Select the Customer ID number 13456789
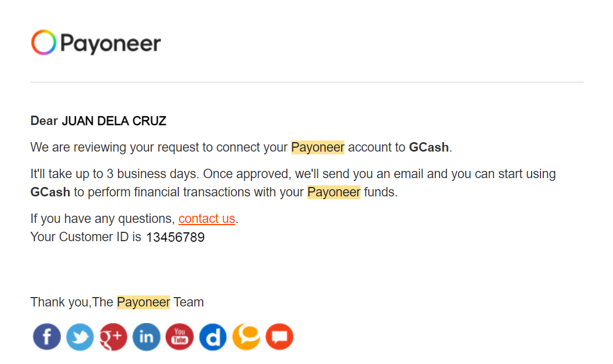 [x=175, y=237]
